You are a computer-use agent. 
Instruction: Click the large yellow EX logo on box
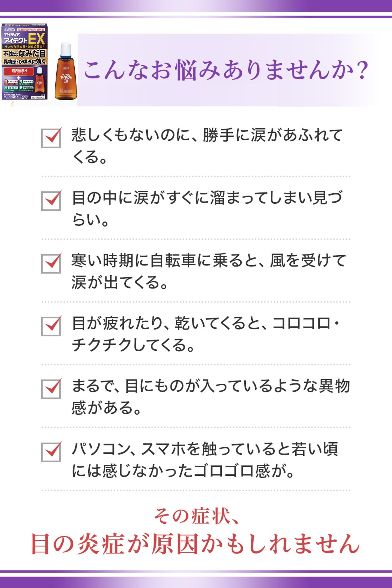pyautogui.click(x=37, y=39)
